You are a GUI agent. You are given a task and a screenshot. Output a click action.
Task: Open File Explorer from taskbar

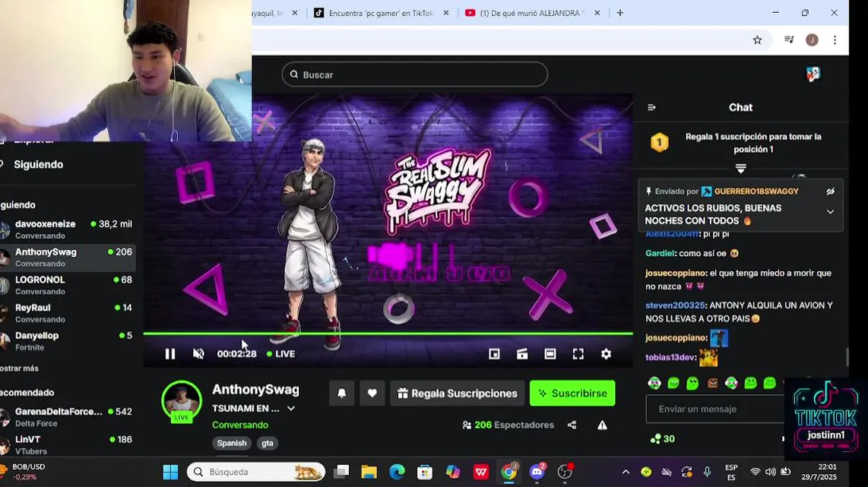tap(368, 471)
